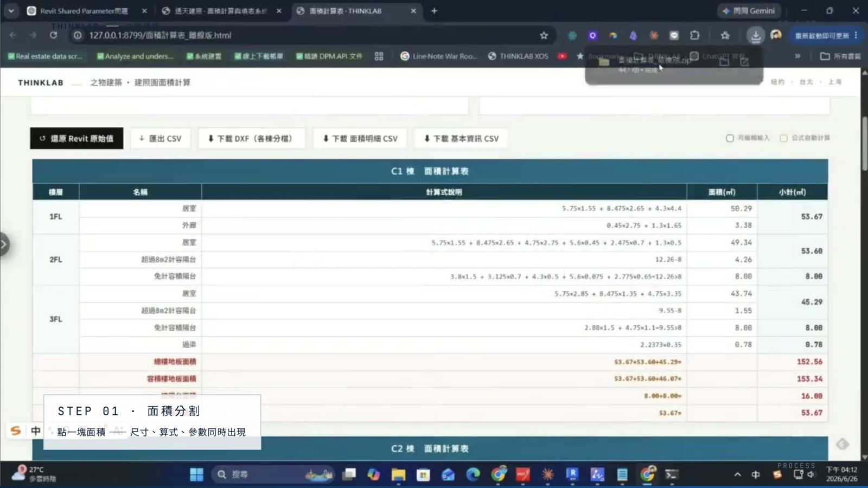Open the THINKLAB XOS bookmark
The height and width of the screenshot is (488, 868).
519,56
